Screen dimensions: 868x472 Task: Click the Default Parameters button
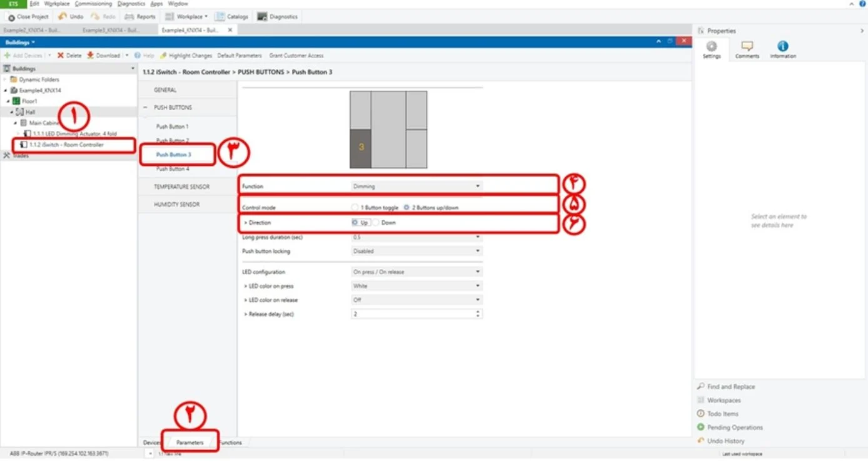[x=240, y=56]
